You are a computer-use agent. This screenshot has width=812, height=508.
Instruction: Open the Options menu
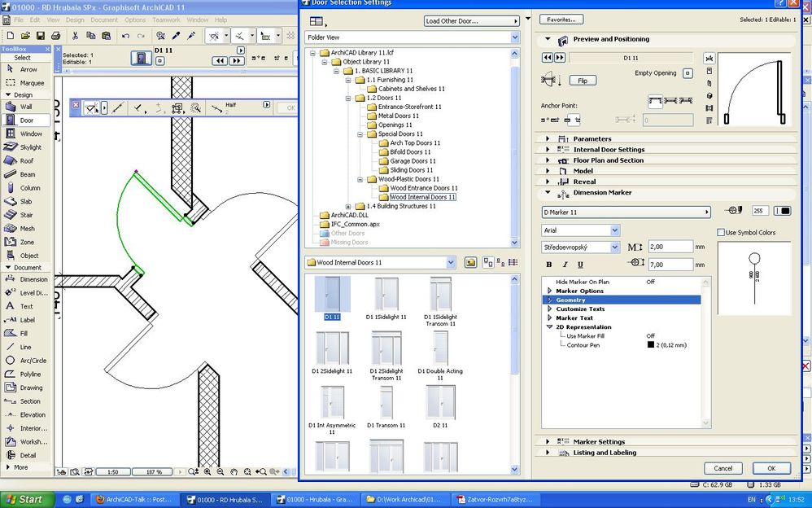pyautogui.click(x=135, y=20)
